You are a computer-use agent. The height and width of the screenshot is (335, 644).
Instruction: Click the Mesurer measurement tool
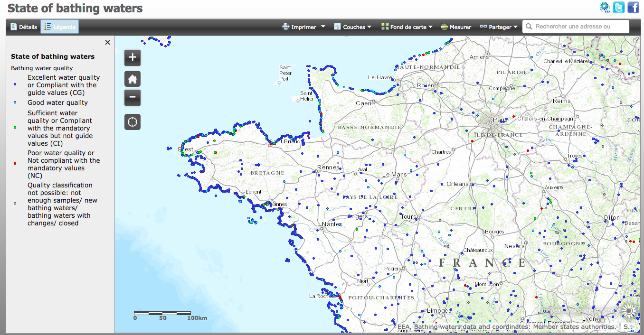pos(456,27)
